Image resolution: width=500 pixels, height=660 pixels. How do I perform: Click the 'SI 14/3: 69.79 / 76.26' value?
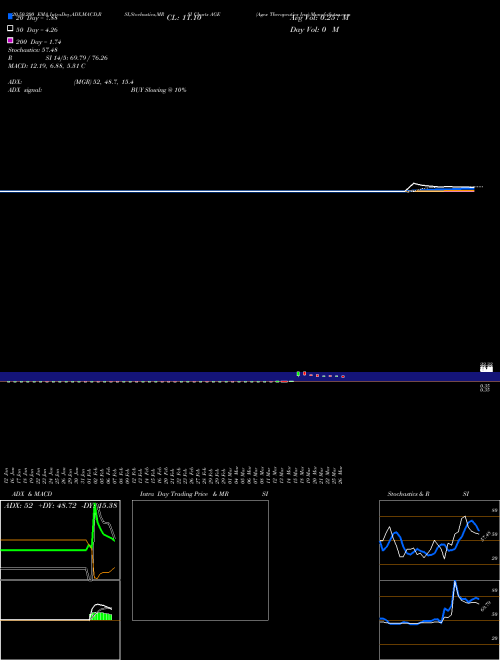77,58
